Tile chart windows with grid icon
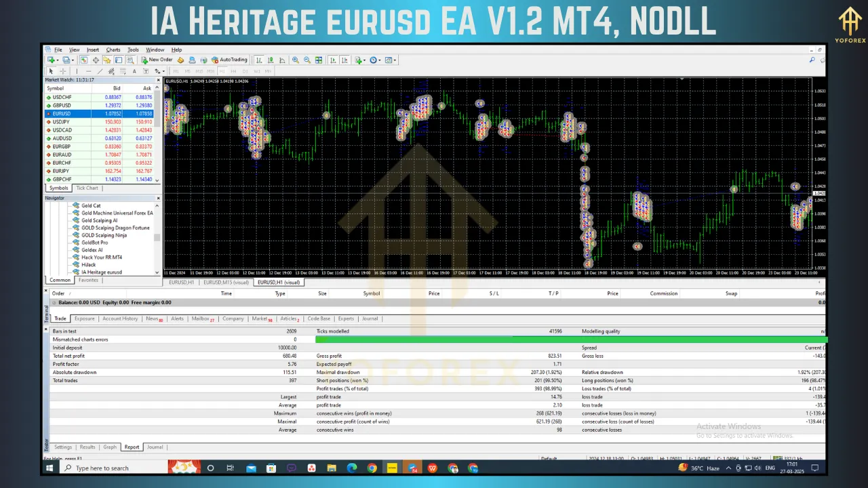This screenshot has width=868, height=488. pos(319,60)
